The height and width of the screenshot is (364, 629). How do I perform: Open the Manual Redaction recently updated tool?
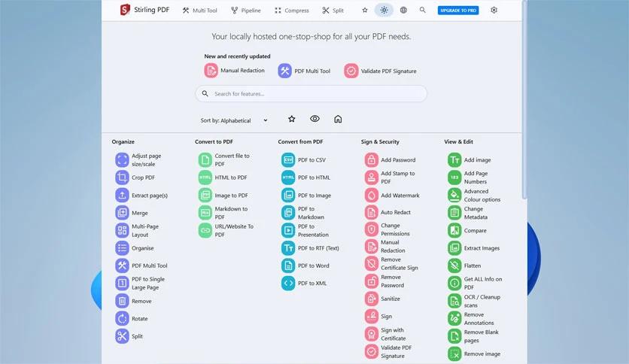click(x=235, y=71)
